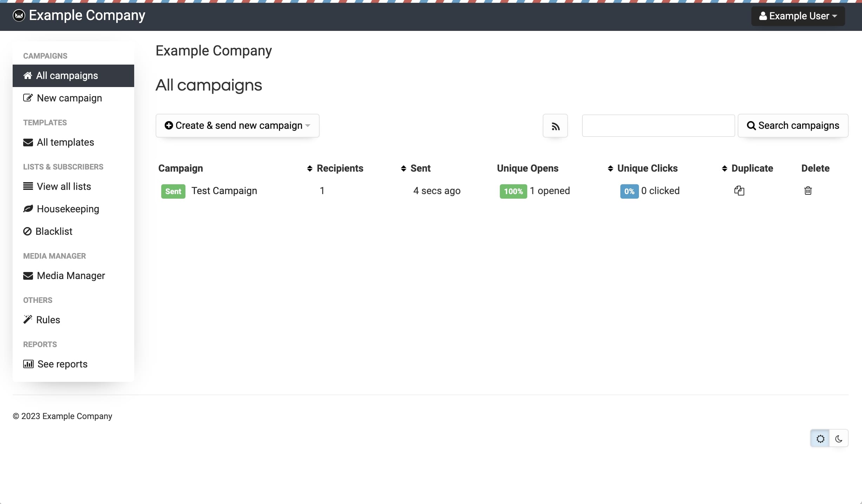Click bar chart icon beside See reports
The height and width of the screenshot is (504, 862).
pyautogui.click(x=28, y=364)
